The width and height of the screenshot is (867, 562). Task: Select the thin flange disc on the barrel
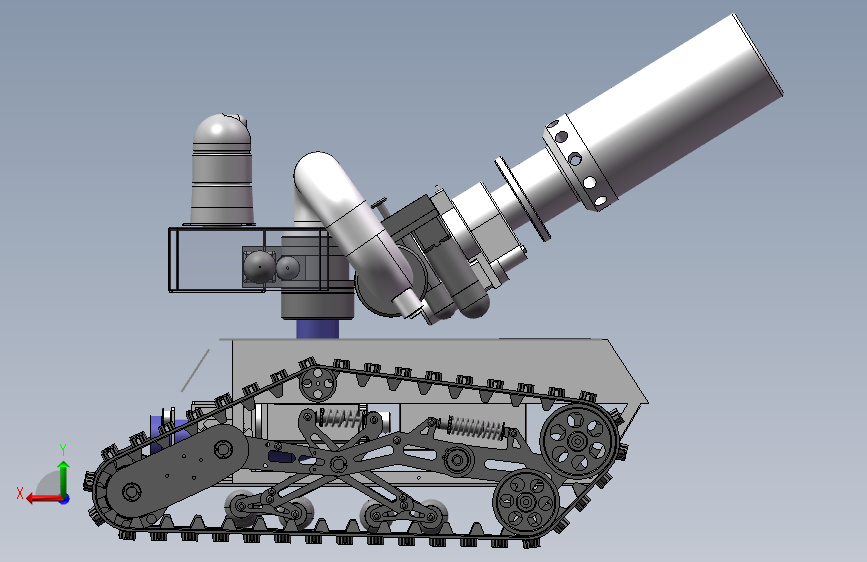coord(523,199)
